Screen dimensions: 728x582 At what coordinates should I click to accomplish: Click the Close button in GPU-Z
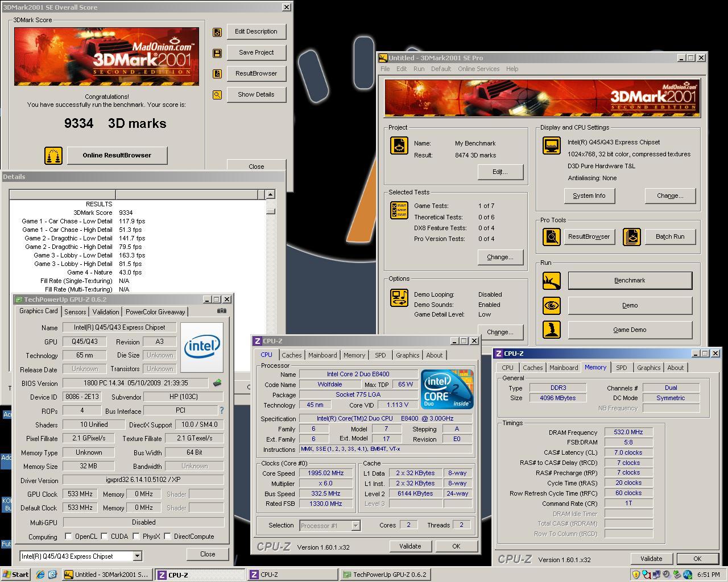tap(208, 554)
